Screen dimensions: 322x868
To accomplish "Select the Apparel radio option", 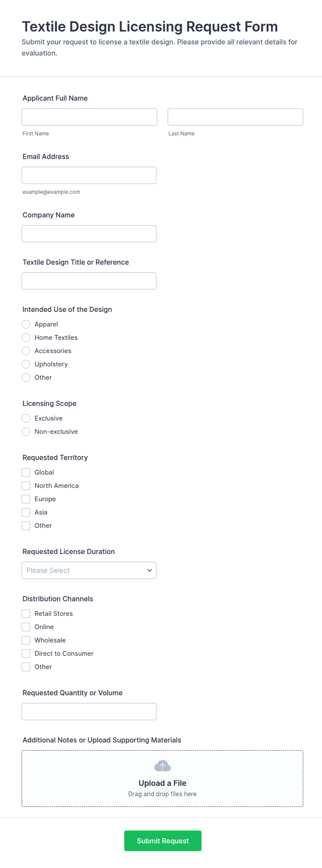I will pyautogui.click(x=26, y=324).
